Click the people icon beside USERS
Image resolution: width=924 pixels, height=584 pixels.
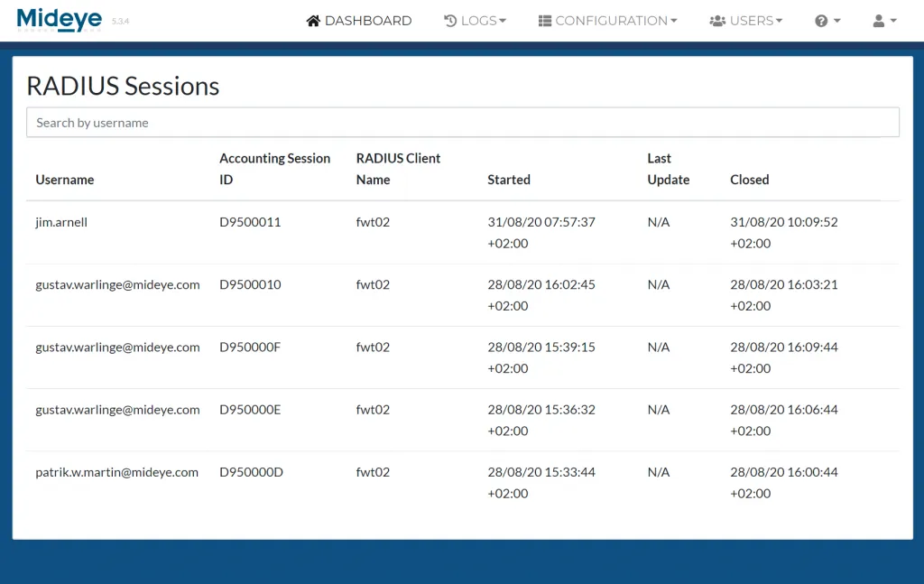tap(716, 20)
